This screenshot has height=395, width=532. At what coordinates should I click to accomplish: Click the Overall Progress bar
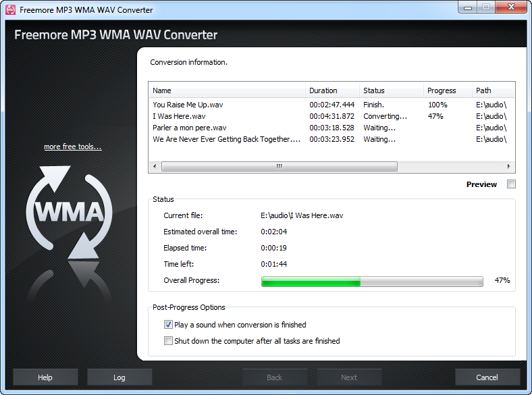[372, 281]
